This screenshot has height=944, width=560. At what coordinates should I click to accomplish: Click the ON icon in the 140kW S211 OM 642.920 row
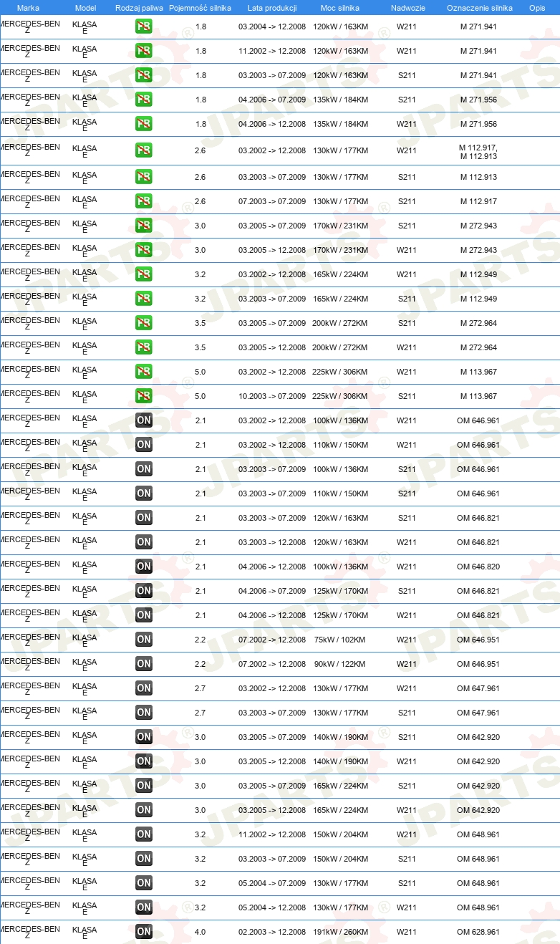[x=143, y=738]
